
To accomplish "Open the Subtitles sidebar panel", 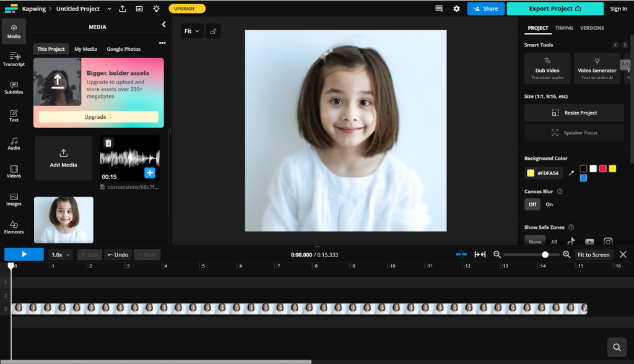I will [14, 87].
